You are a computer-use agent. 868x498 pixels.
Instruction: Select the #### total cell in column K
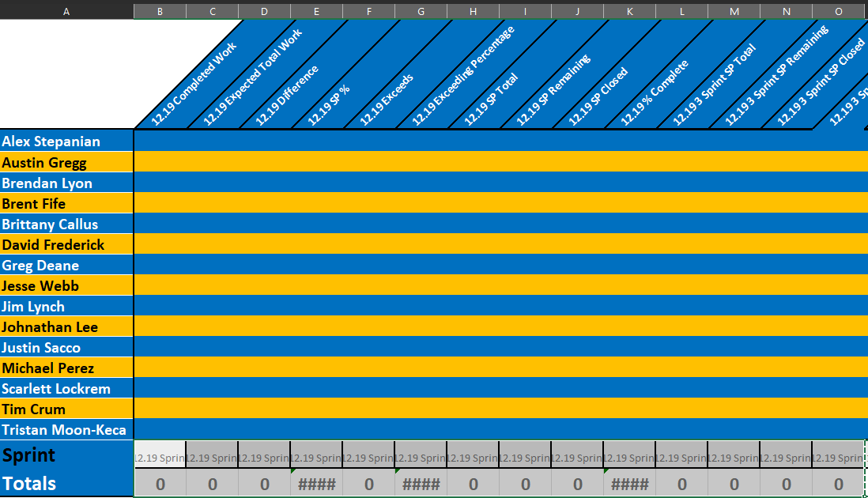coord(629,484)
